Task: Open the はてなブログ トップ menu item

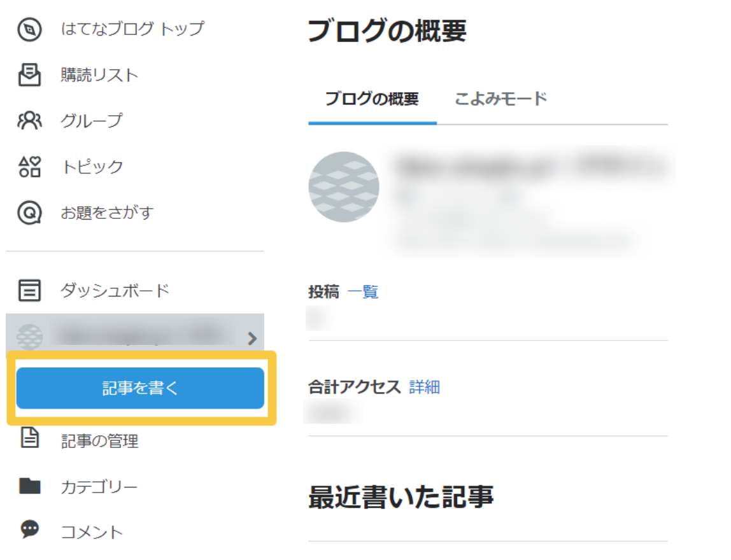Action: (x=132, y=29)
